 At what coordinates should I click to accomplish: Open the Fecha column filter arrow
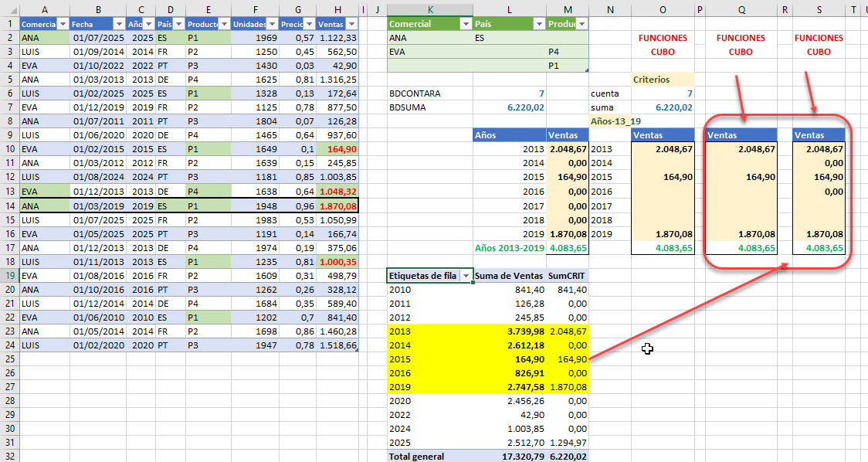117,24
